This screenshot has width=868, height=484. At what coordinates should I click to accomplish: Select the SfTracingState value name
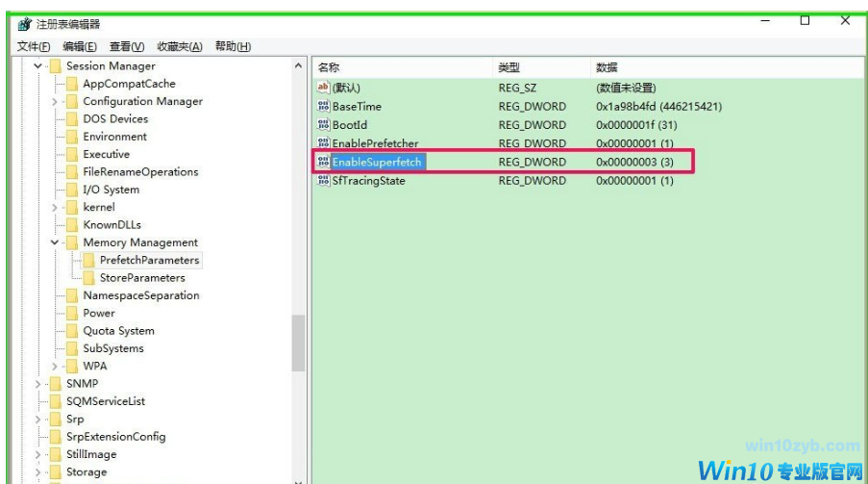point(369,181)
